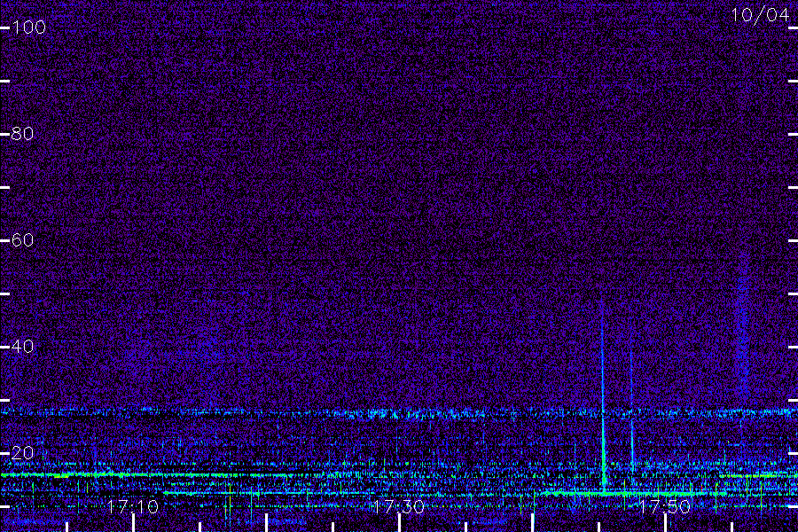The height and width of the screenshot is (532, 798).
Task: Click the 17:50 time label
Action: [665, 506]
